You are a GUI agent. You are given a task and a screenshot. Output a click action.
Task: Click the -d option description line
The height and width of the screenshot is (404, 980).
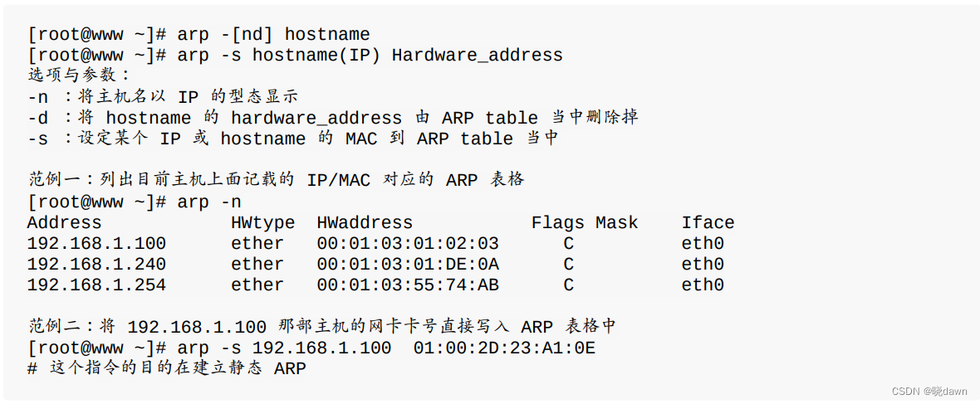click(332, 118)
